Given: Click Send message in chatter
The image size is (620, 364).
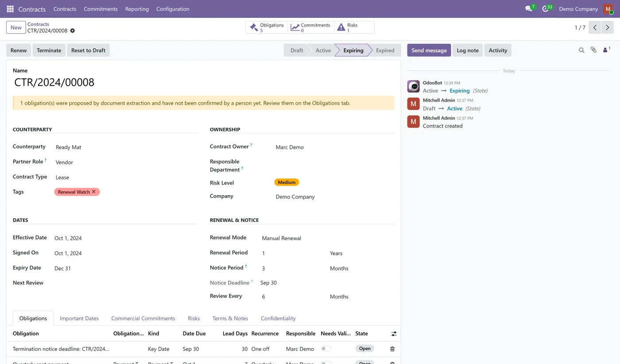Looking at the screenshot, I should (x=429, y=50).
